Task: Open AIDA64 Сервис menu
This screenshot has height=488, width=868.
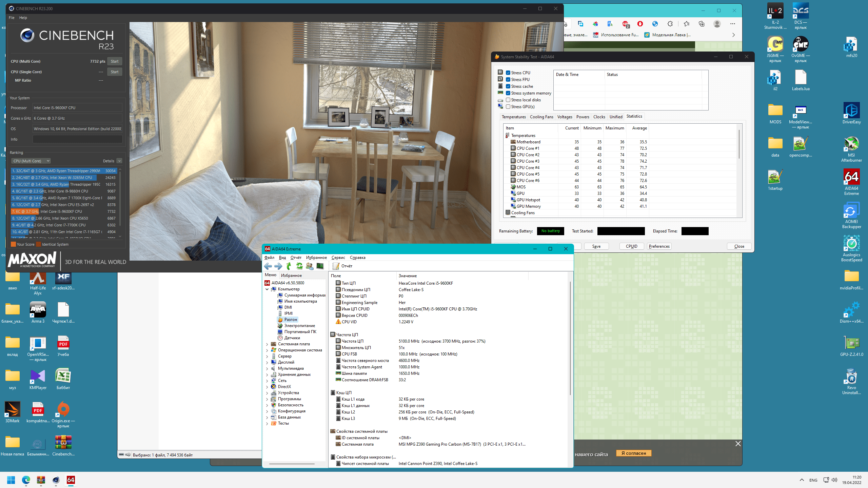Action: click(338, 258)
